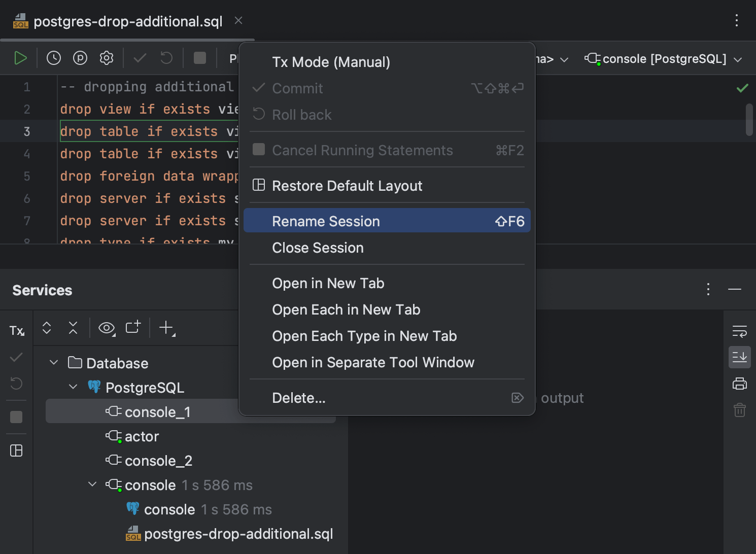Select the actor session in the tree
This screenshot has height=554, width=756.
tap(142, 436)
